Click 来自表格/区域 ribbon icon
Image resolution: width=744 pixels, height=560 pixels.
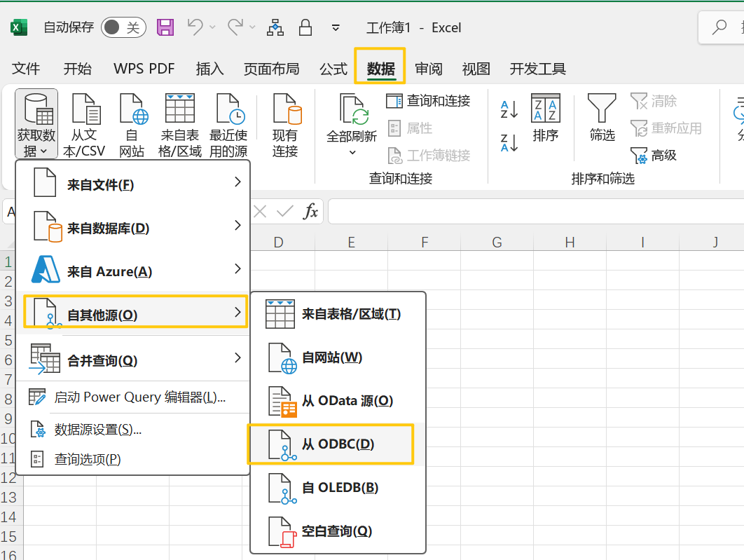(180, 125)
